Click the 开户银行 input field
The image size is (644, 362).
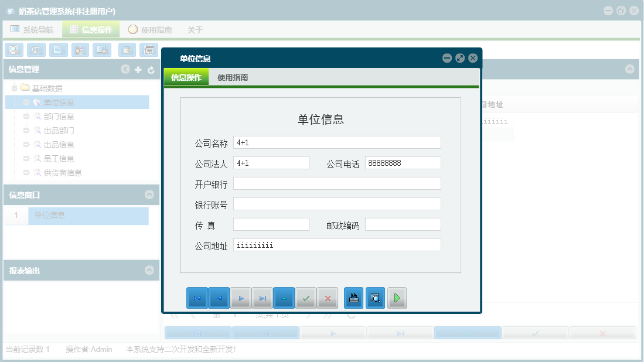(337, 183)
